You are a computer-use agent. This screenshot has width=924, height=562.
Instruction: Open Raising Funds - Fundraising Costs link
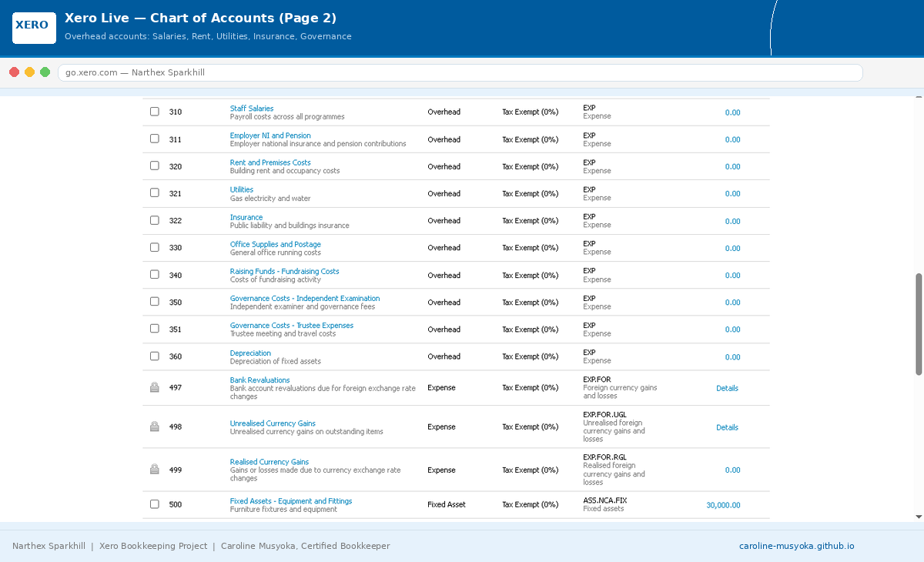pyautogui.click(x=284, y=271)
